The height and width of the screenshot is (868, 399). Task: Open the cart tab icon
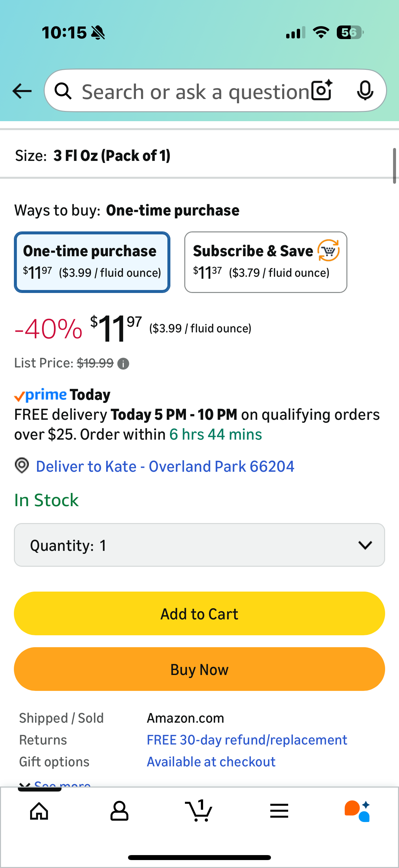[199, 811]
